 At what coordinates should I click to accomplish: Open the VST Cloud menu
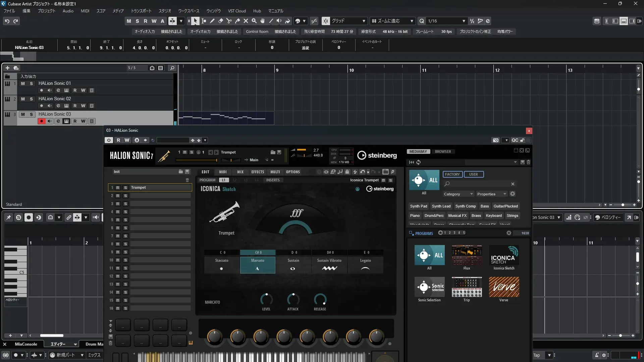[236, 11]
